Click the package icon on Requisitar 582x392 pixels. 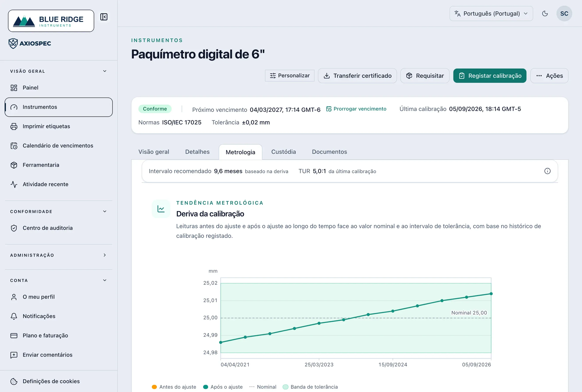[x=409, y=76]
